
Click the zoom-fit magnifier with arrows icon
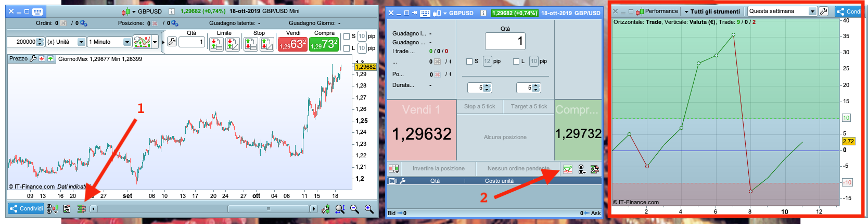pos(340,209)
